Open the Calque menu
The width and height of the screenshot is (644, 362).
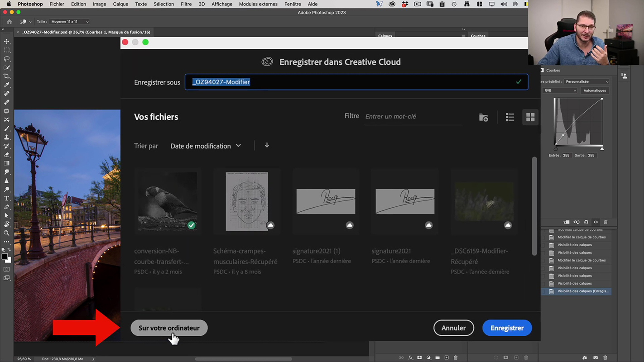click(x=120, y=4)
